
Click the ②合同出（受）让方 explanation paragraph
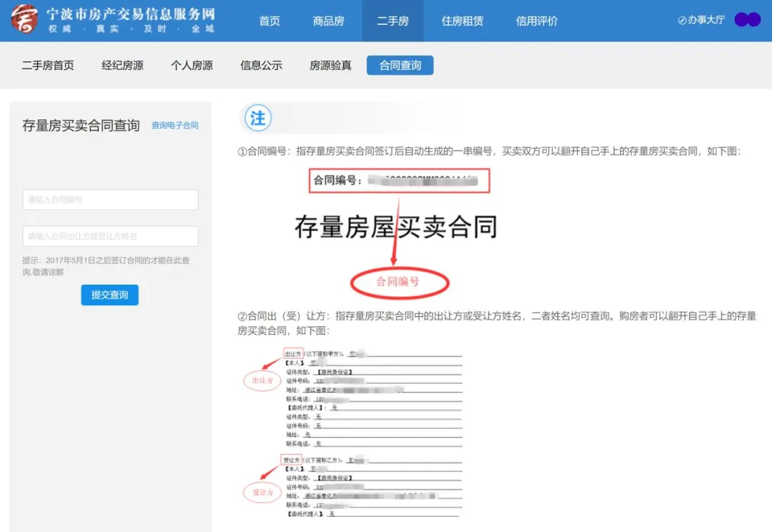tap(496, 322)
